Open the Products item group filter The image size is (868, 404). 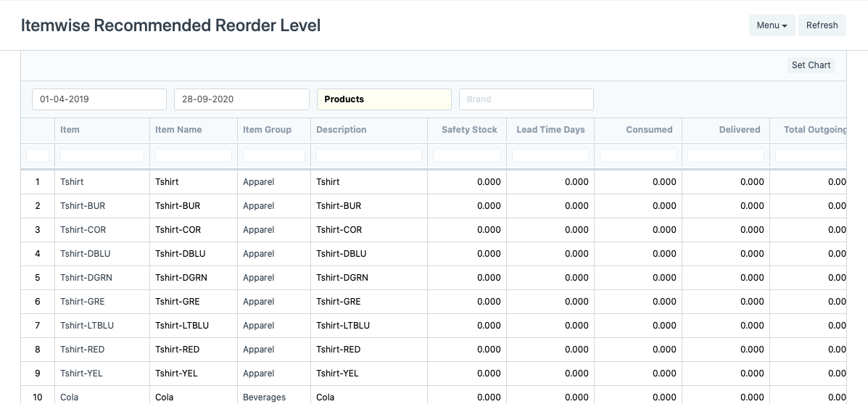[x=384, y=99]
